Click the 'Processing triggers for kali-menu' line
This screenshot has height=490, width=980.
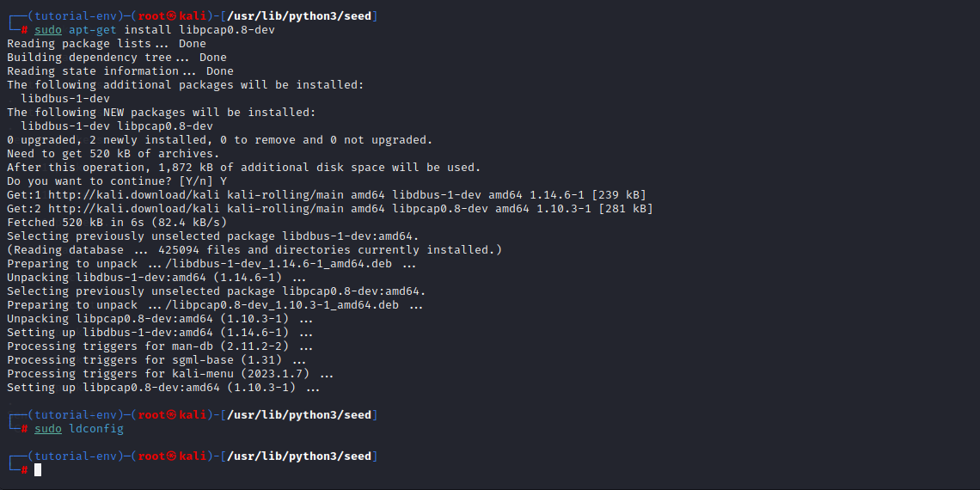click(170, 374)
